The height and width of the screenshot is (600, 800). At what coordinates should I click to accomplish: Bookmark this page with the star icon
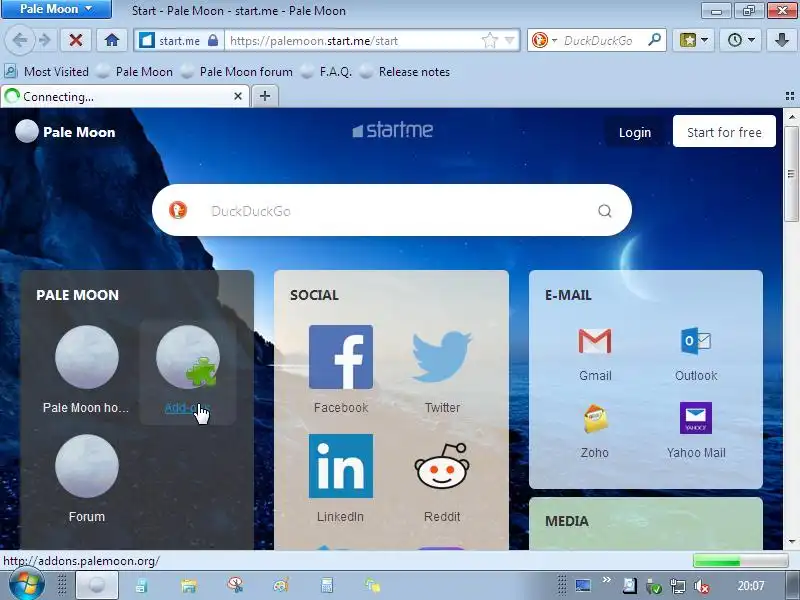coord(489,40)
